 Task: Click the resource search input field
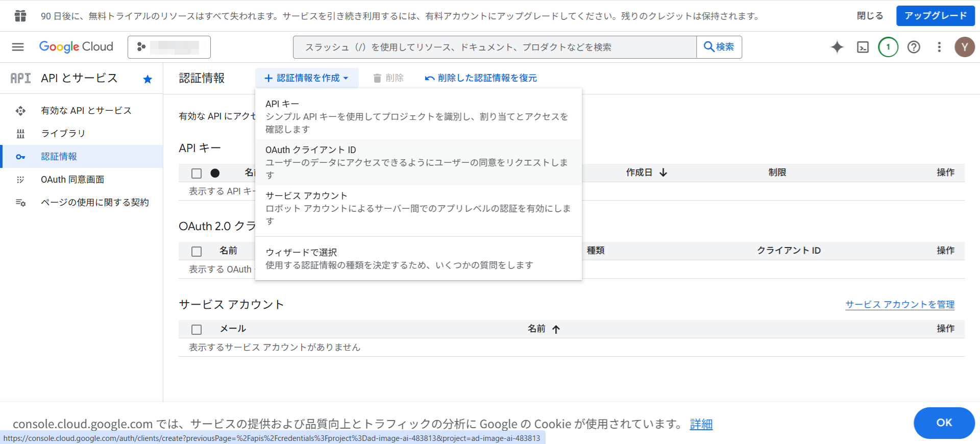[x=494, y=47]
